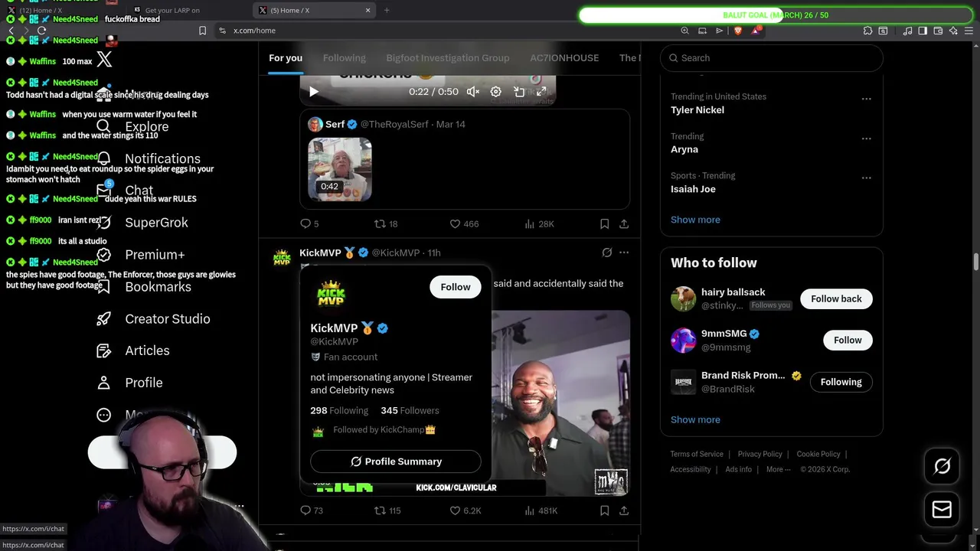Click the X search field
This screenshot has height=551, width=980.
click(x=772, y=58)
